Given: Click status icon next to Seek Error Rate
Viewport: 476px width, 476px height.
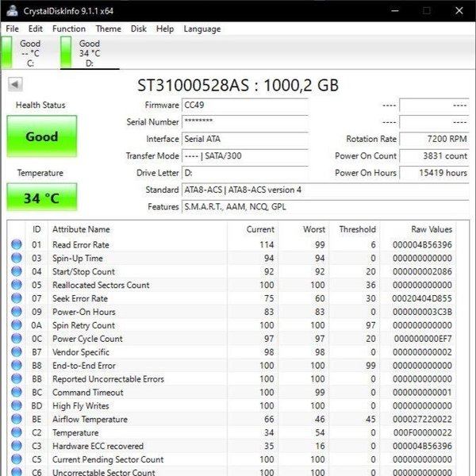Looking at the screenshot, I should coord(17,298).
